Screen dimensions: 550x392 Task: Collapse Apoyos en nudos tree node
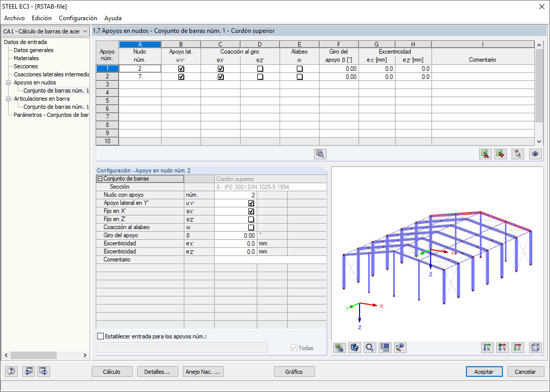(x=9, y=82)
